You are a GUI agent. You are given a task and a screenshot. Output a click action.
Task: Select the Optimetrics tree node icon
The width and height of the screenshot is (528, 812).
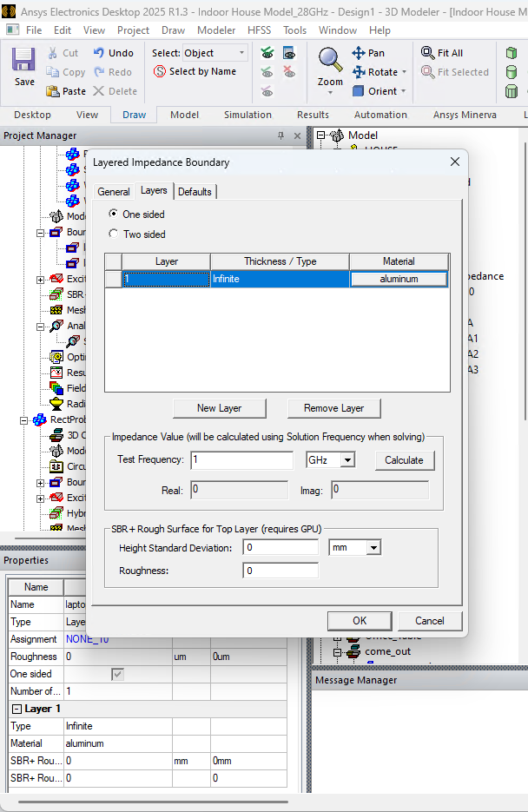click(x=56, y=357)
